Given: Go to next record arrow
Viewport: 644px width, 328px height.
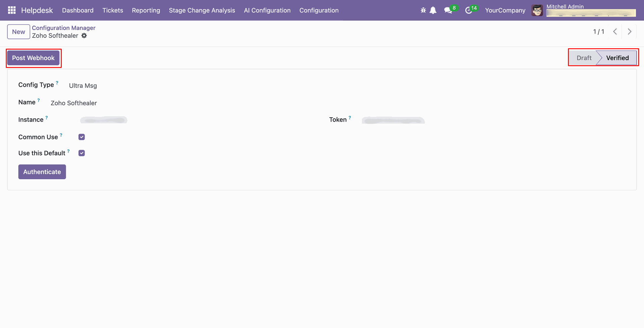Looking at the screenshot, I should [x=629, y=31].
